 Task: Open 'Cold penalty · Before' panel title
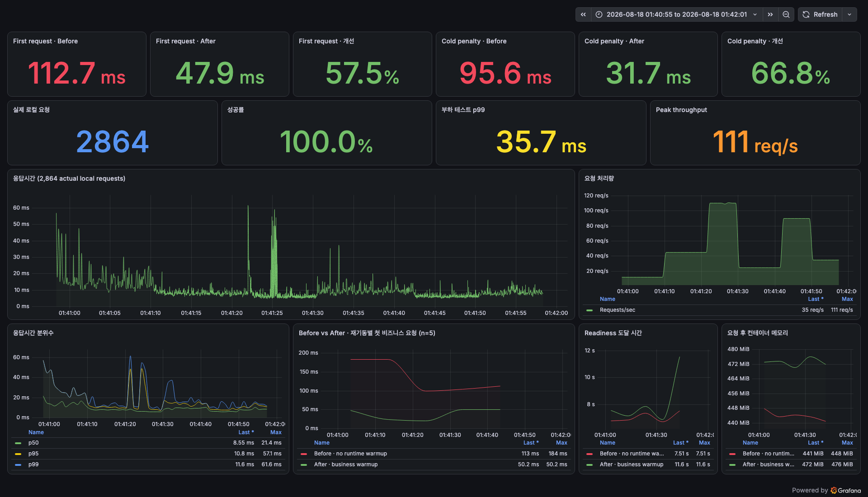[474, 41]
